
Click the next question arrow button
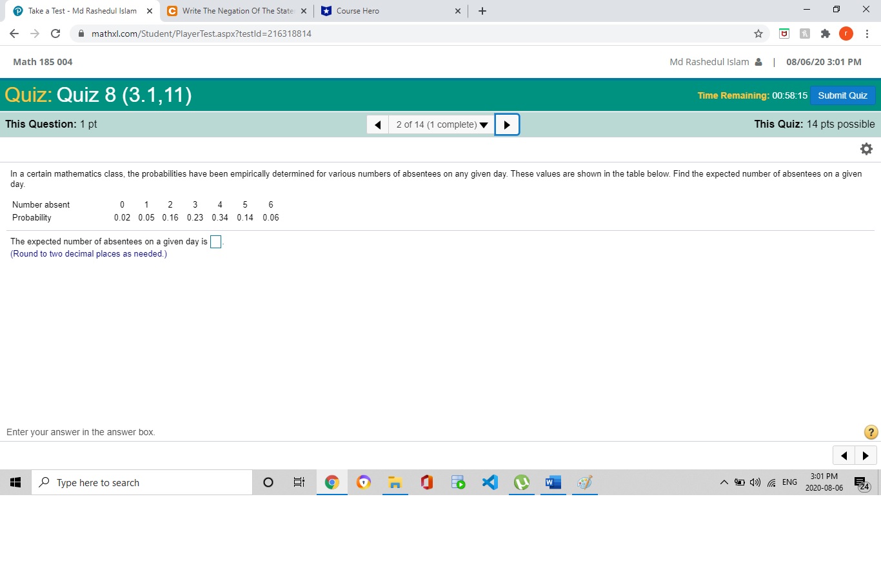[506, 124]
